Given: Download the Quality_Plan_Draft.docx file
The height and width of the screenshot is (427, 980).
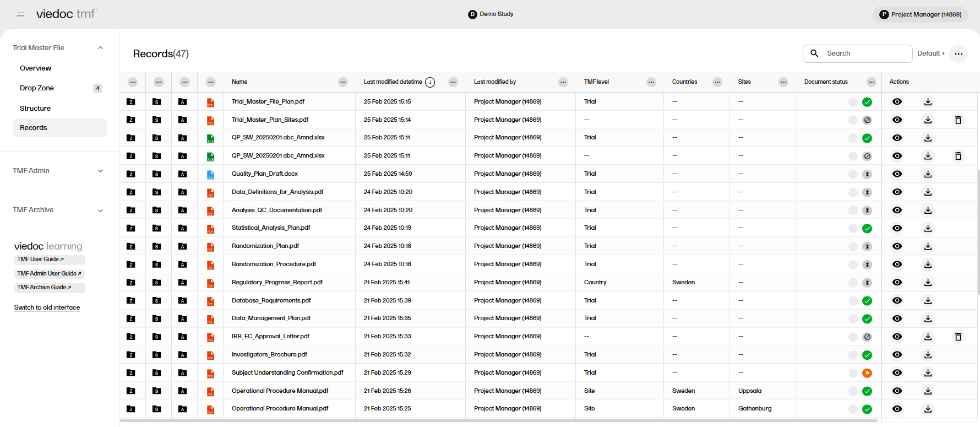Looking at the screenshot, I should (928, 174).
